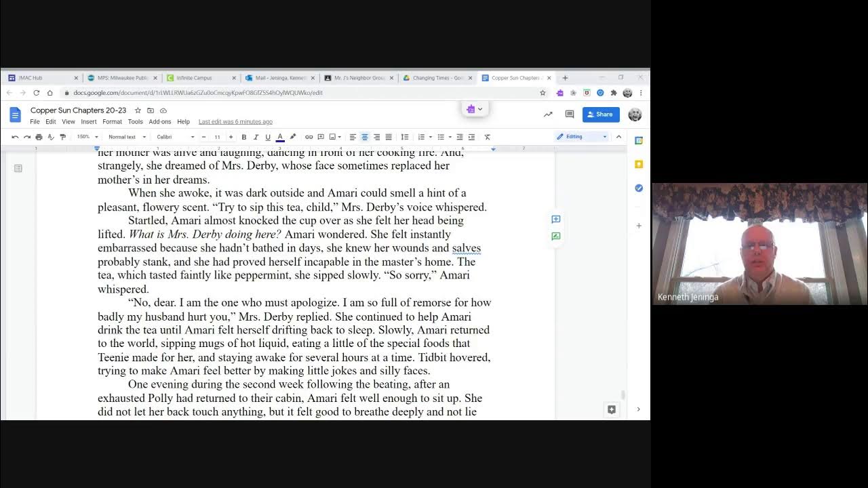
Task: Open Explore button at bottom right
Action: 612,409
